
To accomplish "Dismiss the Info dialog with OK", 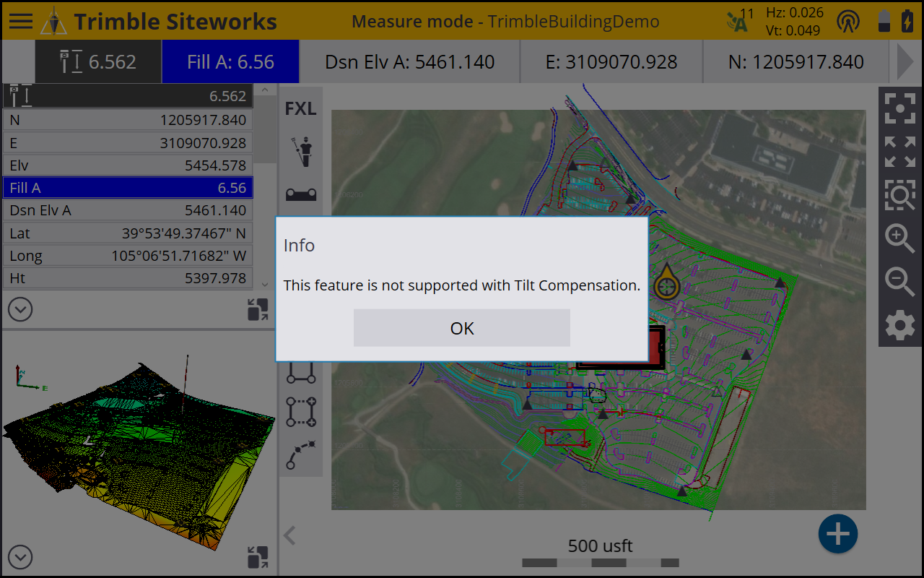I will [462, 328].
